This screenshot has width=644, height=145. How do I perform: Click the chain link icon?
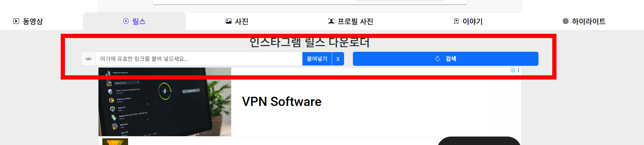[89, 59]
